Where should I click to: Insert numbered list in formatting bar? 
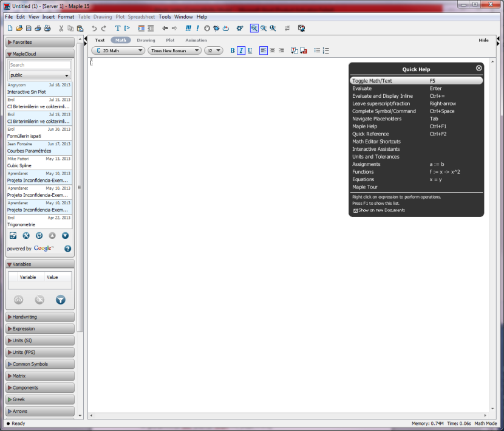click(326, 50)
